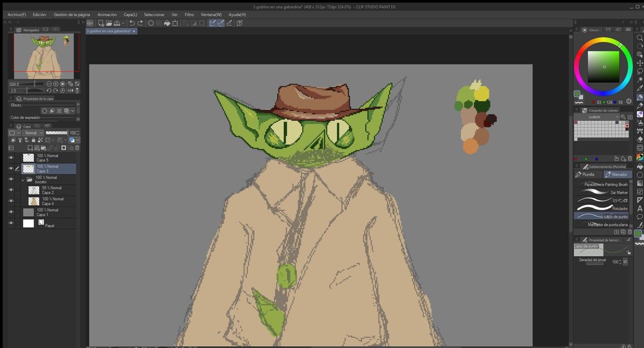The height and width of the screenshot is (348, 644).
Task: Click the tone effect dotted icon
Action: (x=59, y=111)
